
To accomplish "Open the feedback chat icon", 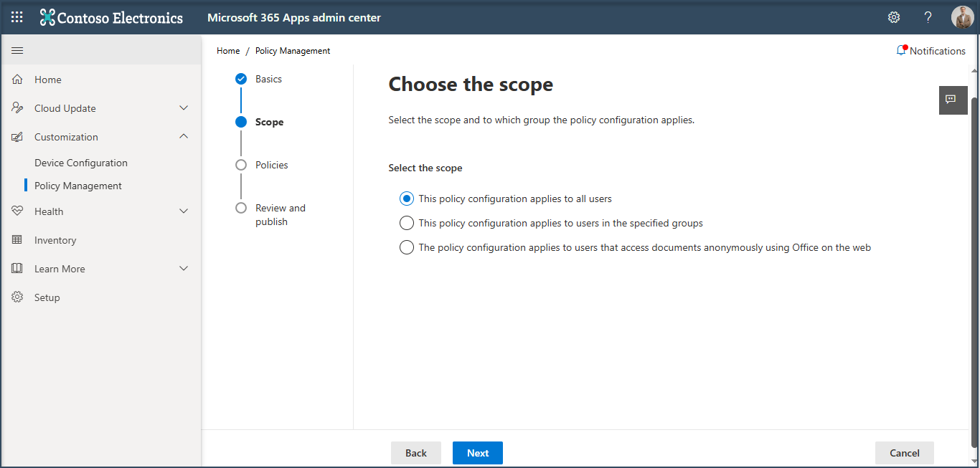I will (953, 100).
